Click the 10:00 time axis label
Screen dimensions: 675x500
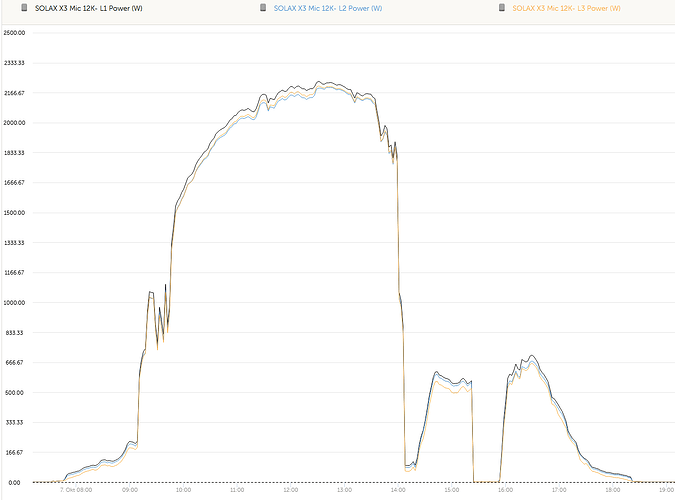pos(183,490)
